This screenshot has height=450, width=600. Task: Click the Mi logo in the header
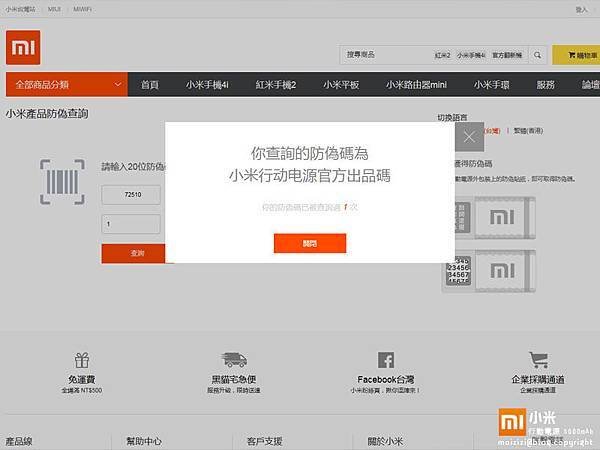pyautogui.click(x=23, y=47)
